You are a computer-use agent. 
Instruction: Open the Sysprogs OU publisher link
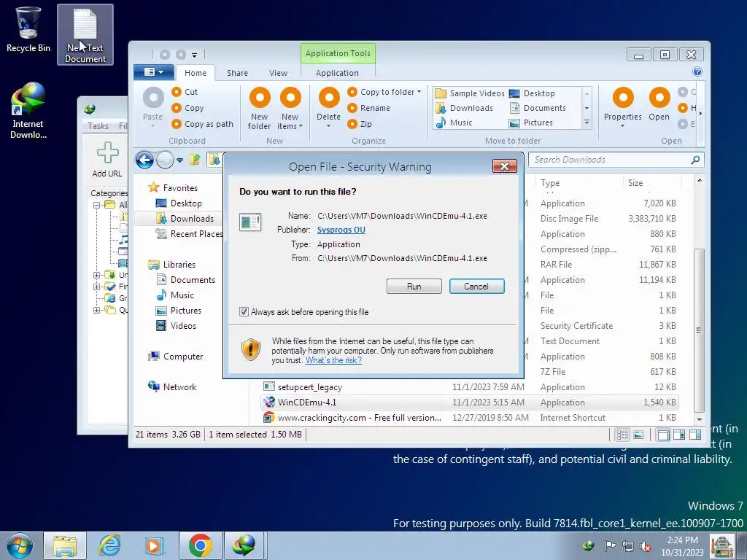(341, 230)
